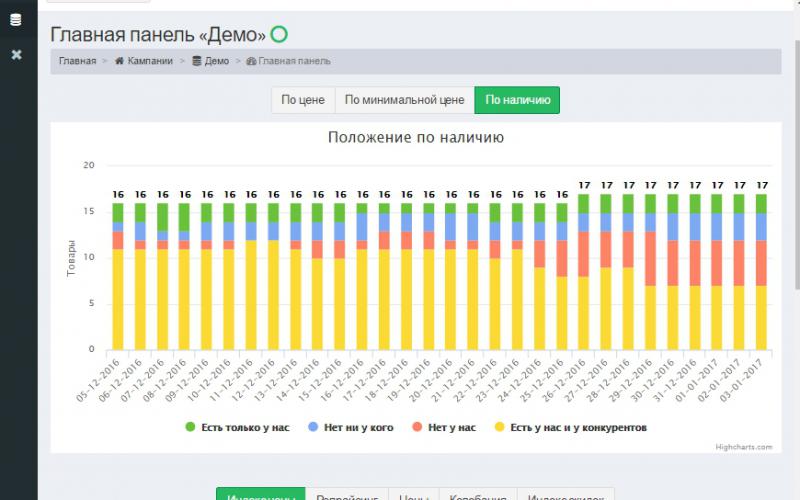Go to Кампании in the breadcrumb
This screenshot has width=800, height=500.
tap(150, 61)
